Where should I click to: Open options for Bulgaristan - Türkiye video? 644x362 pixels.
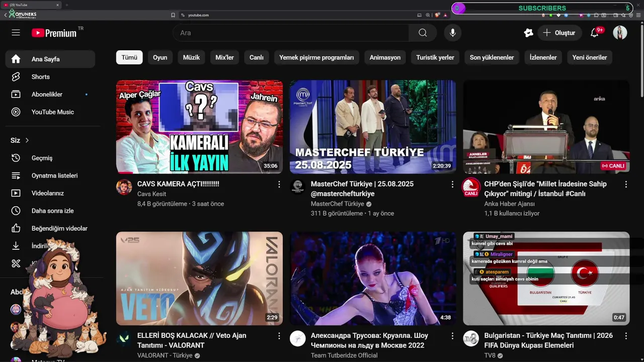[x=626, y=336]
